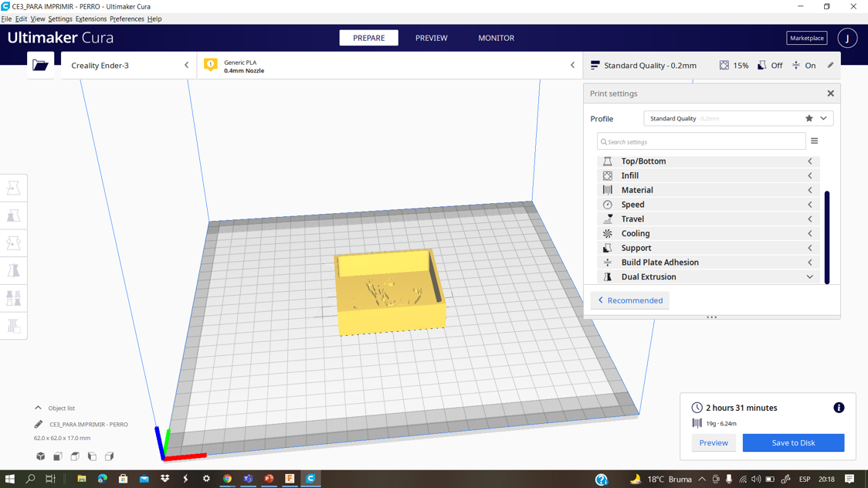Click the Generic PLA extruder icon
Screen dimensions: 868x488
tap(210, 65)
